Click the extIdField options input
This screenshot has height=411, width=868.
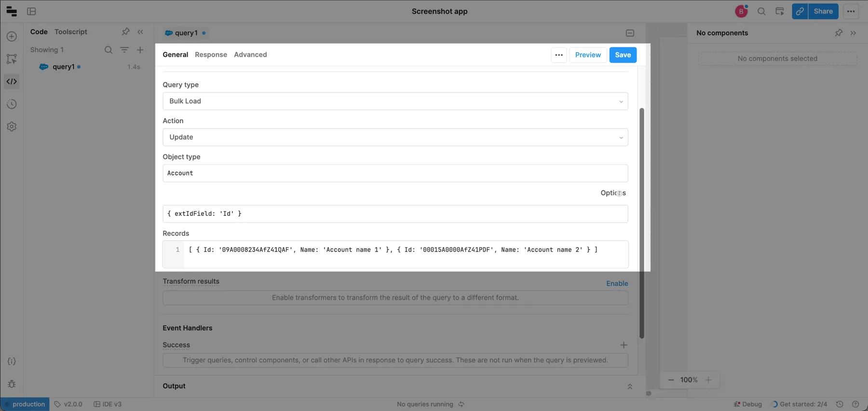(x=395, y=214)
